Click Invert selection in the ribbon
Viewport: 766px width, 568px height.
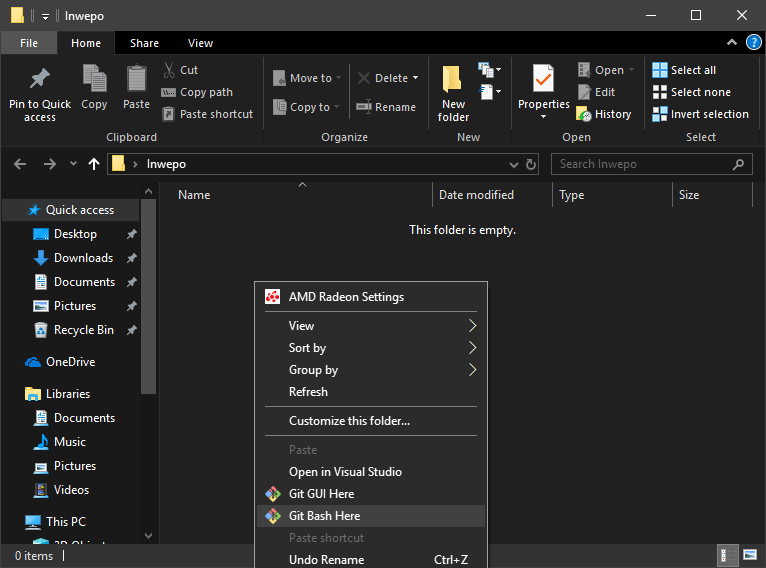709,114
